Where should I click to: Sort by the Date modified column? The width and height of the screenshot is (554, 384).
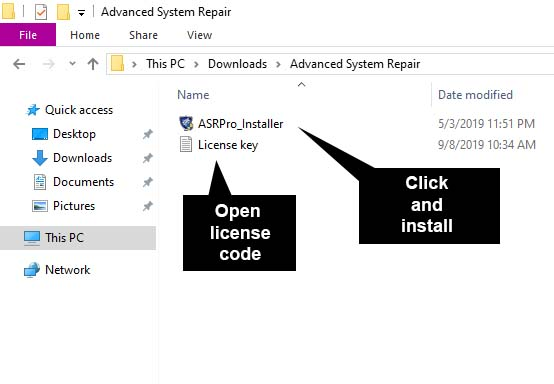pos(475,95)
